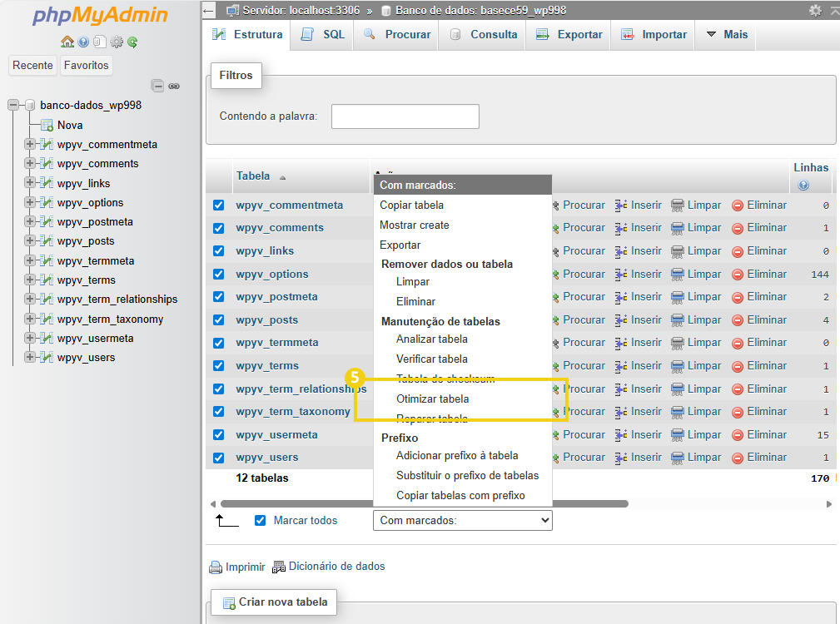The height and width of the screenshot is (624, 840).
Task: Click the Criar nova tabela button
Action: pos(273,602)
